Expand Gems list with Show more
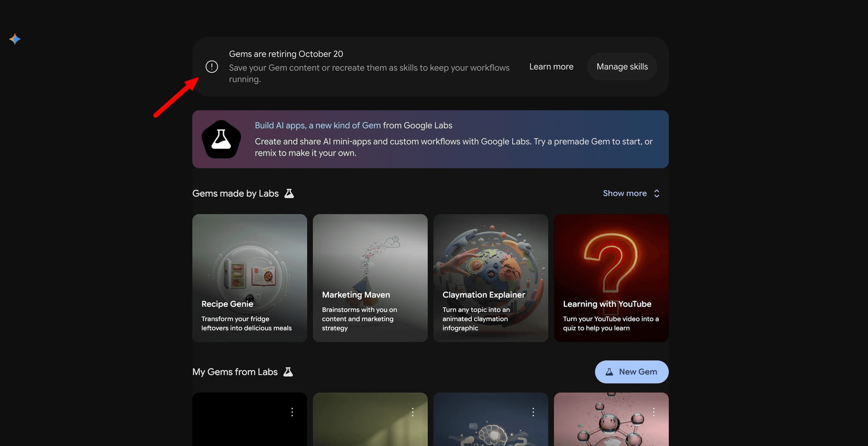 click(625, 193)
